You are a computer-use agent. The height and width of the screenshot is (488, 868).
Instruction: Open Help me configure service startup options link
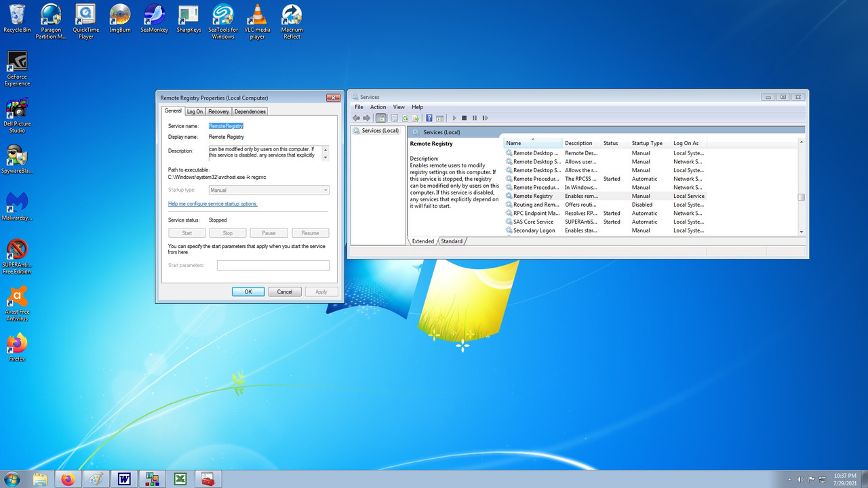tap(213, 204)
